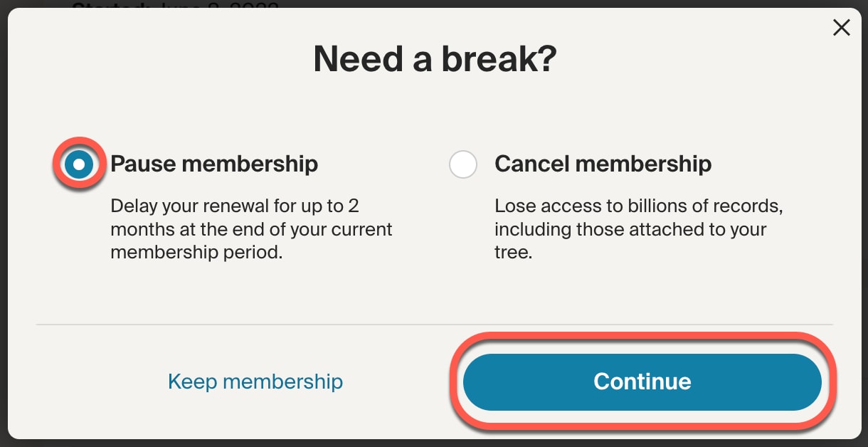Viewport: 868px width, 447px height.
Task: Dismiss the dialog using the close icon
Action: point(842,27)
